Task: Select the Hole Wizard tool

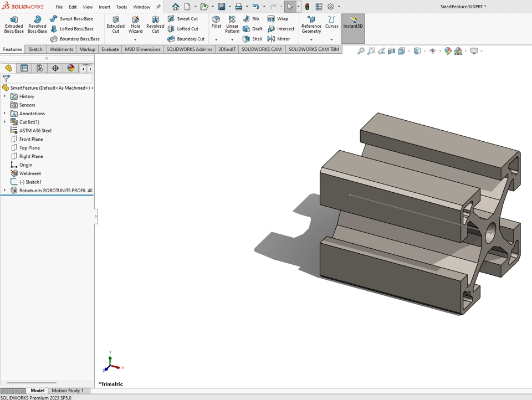Action: [135, 24]
